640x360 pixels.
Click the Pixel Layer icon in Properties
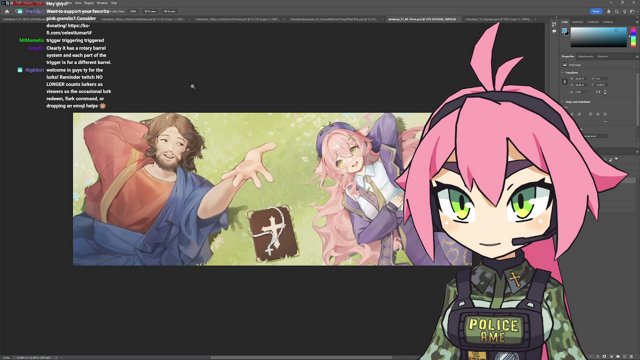[x=565, y=65]
